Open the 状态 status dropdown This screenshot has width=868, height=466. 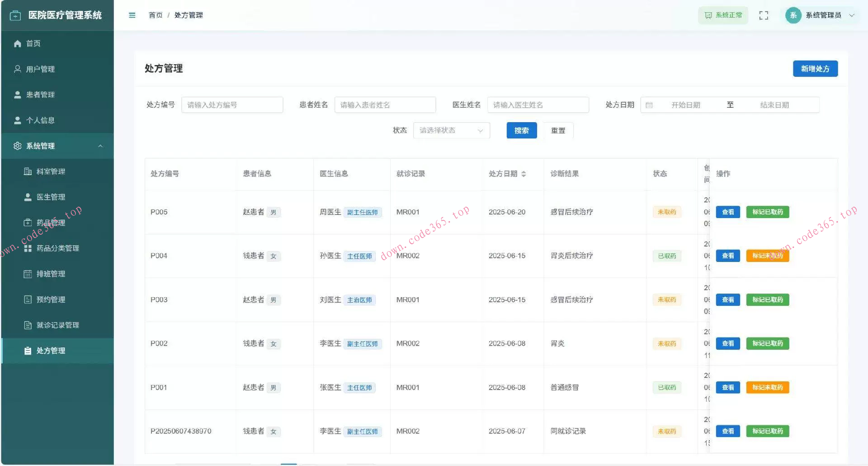[451, 130]
